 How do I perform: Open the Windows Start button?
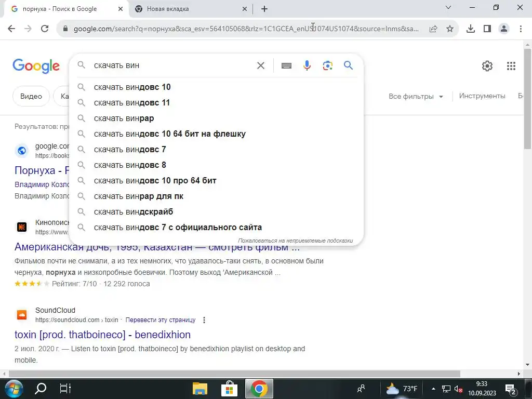[x=14, y=389]
